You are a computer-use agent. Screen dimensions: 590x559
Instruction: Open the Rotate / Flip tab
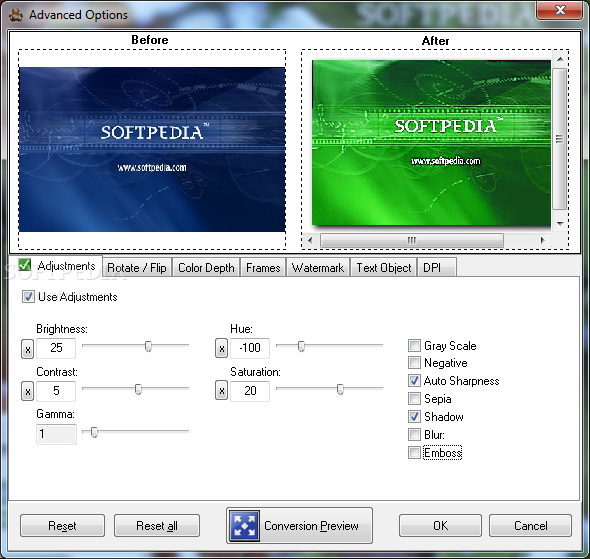coord(137,267)
